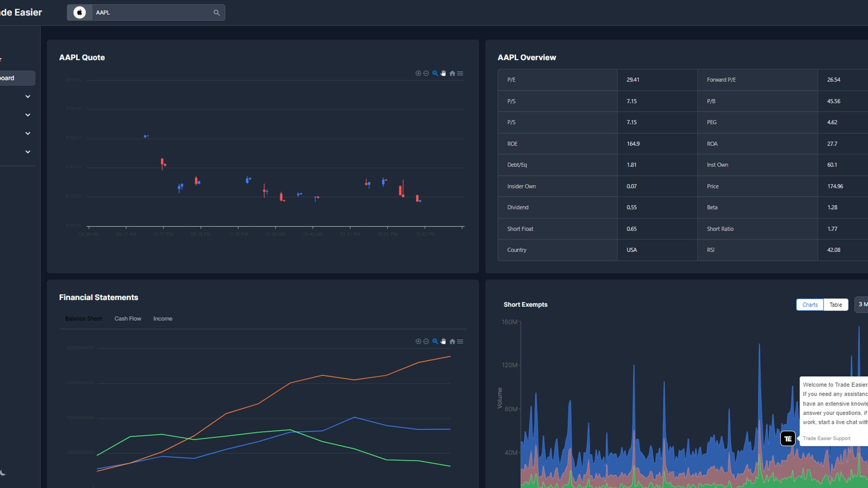Click the AAPL Overview heading
The width and height of the screenshot is (868, 488).
[x=527, y=58]
